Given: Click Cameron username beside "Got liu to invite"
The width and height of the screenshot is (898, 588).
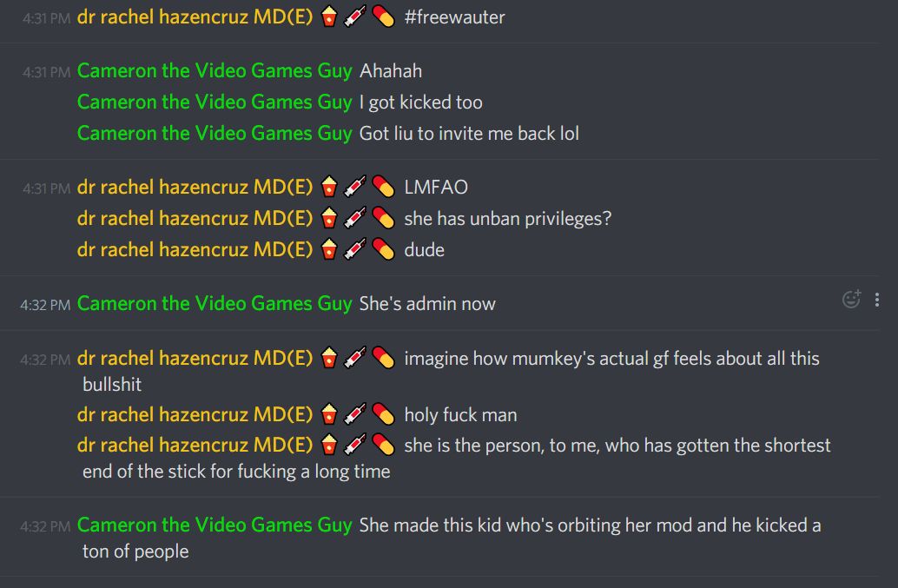Looking at the screenshot, I should click(x=215, y=134).
